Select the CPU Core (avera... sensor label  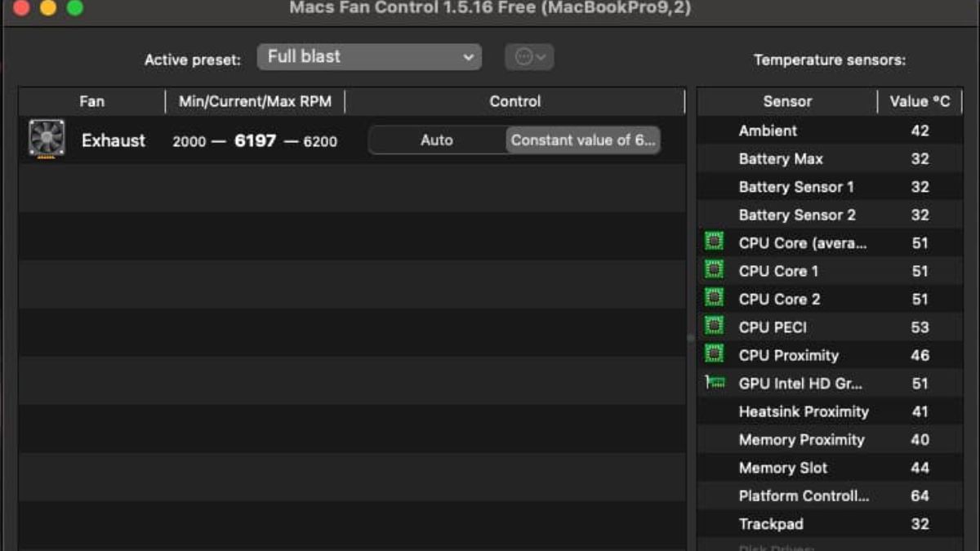point(802,243)
